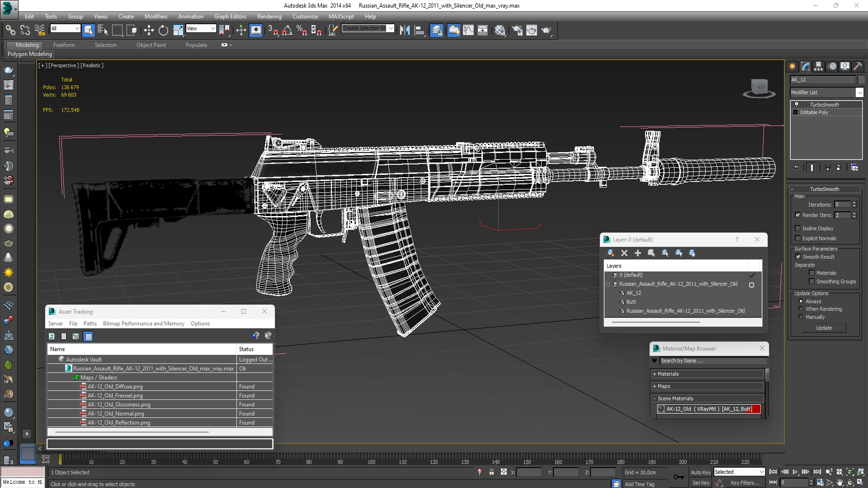This screenshot has height=488, width=868.
Task: Open the Modifier List dropdown
Action: point(826,92)
